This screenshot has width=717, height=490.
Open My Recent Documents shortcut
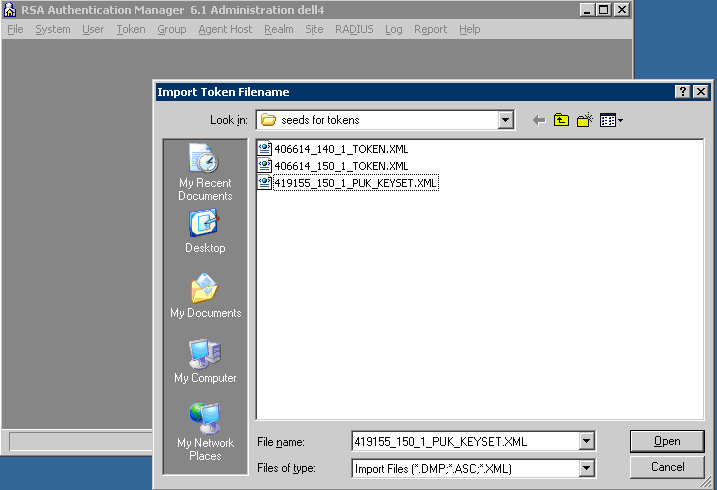coord(205,172)
